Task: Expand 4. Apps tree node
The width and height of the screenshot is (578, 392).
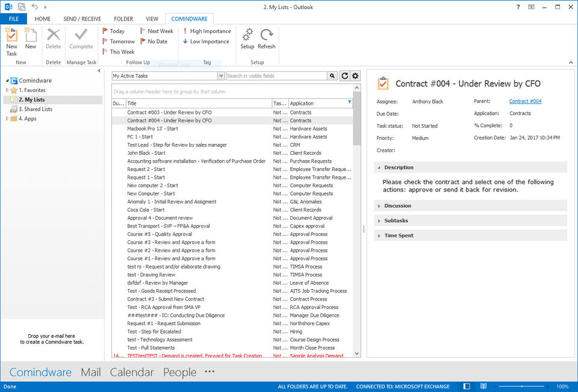Action: [x=7, y=119]
